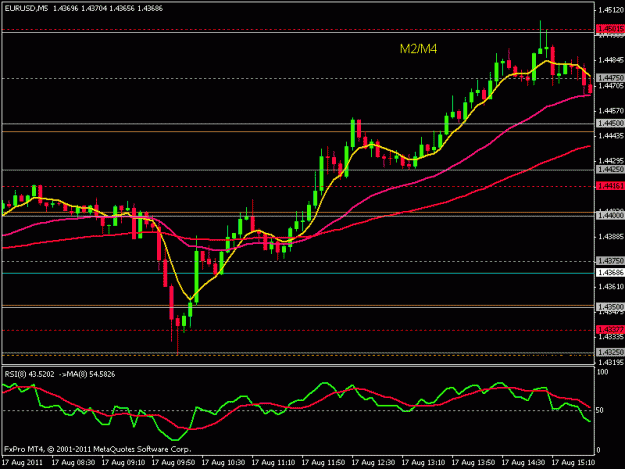Viewport: 625px width, 469px height.
Task: Click the 1.45120 price axis label
Action: click(611, 10)
